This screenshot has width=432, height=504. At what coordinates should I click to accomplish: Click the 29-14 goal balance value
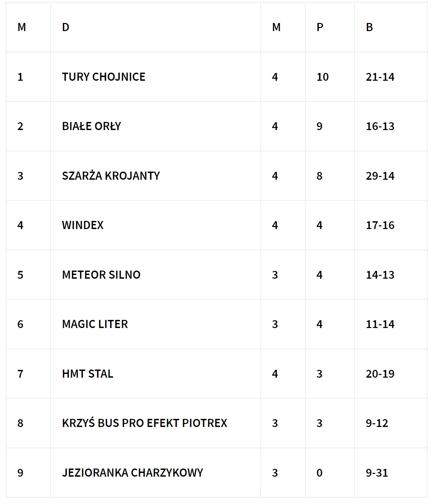click(x=380, y=176)
